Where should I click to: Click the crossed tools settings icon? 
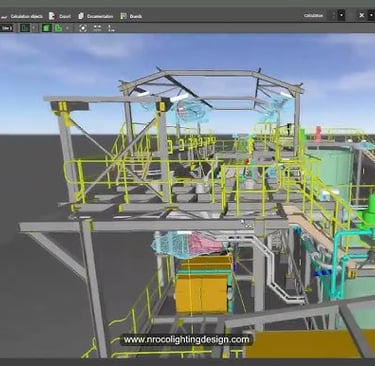coord(362,15)
